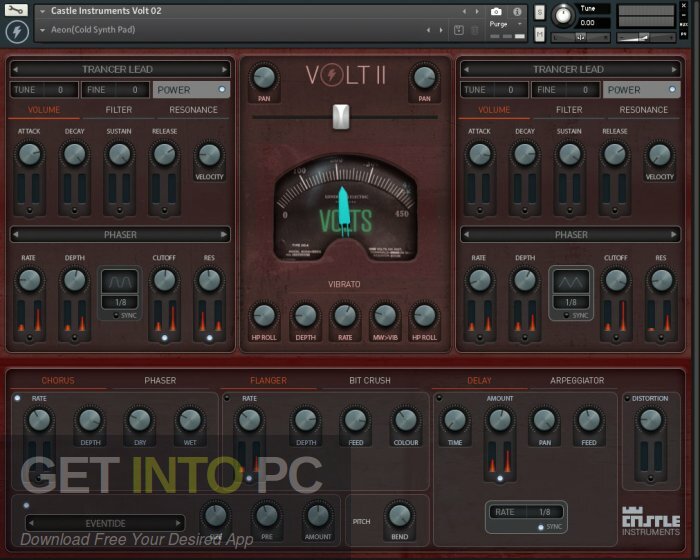700x560 pixels.
Task: Next right layer sound after TRANCER LEAD
Action: pyautogui.click(x=675, y=70)
